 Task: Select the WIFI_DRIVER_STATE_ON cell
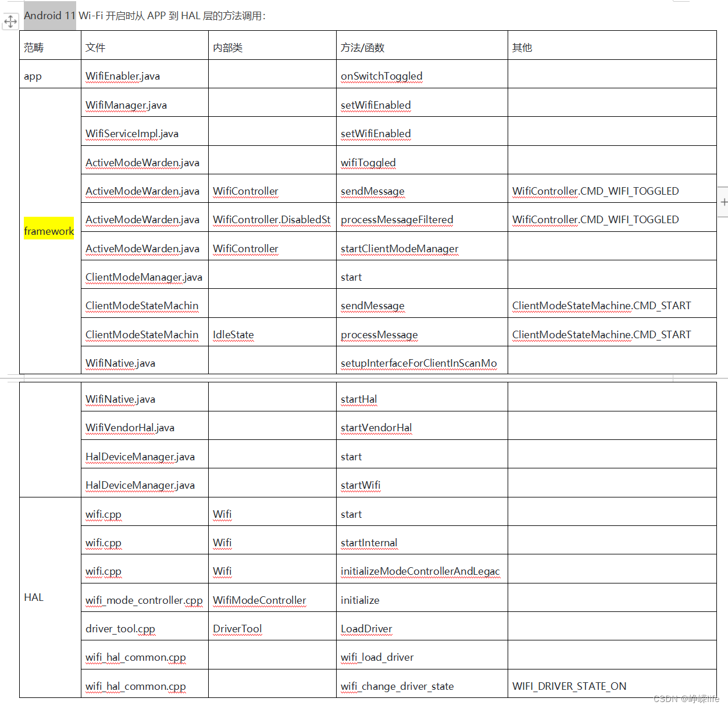click(569, 686)
